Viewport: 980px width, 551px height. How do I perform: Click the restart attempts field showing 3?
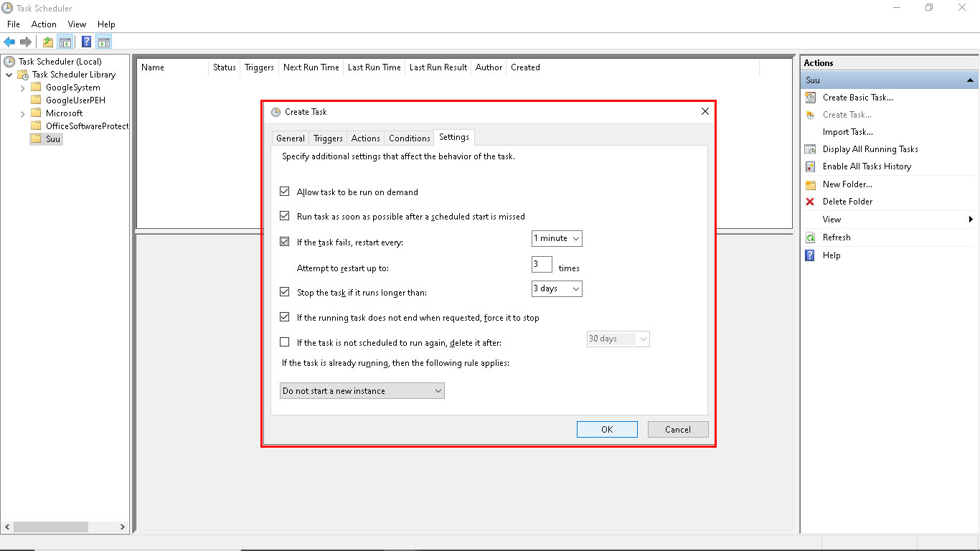click(542, 264)
